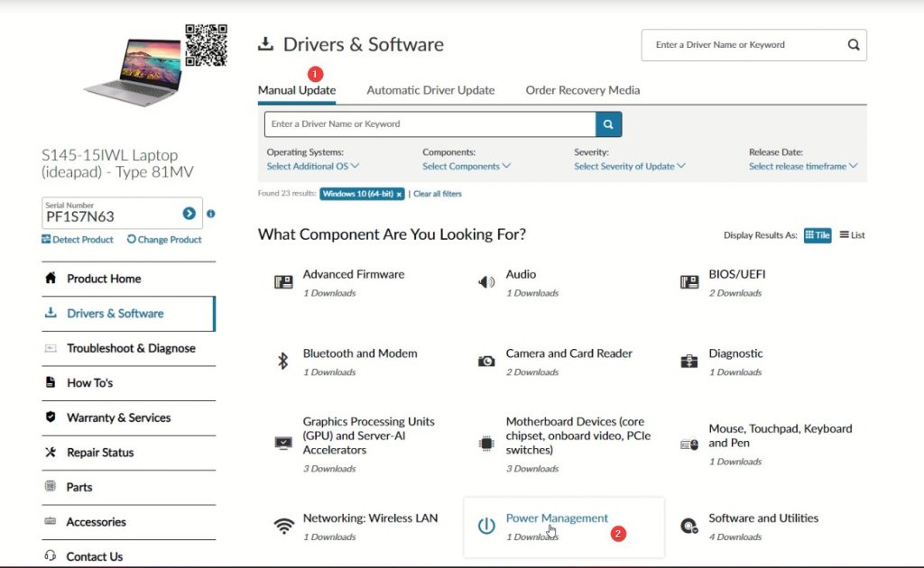Switch Display Results to List view
Viewport: 924px width, 568px height.
click(851, 235)
